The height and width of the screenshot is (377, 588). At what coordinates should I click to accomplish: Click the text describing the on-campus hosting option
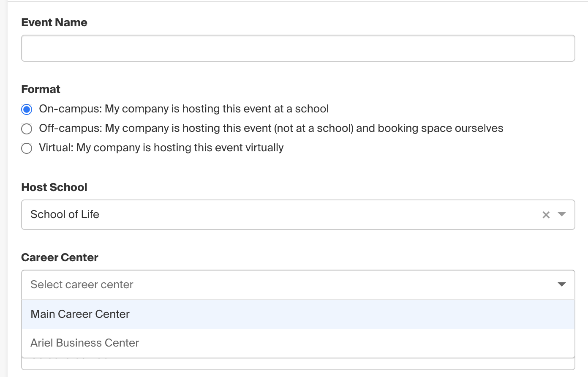click(x=184, y=109)
